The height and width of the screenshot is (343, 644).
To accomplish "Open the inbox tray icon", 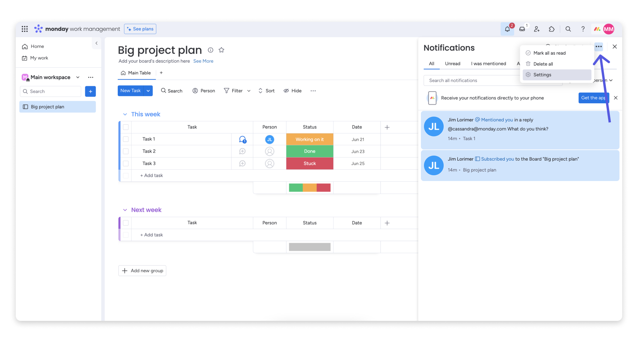I will (522, 29).
